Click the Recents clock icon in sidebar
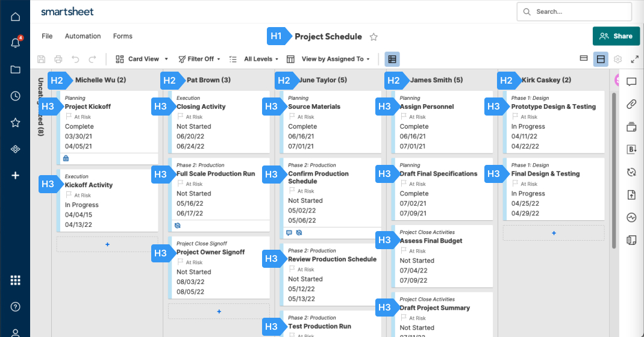 (16, 96)
